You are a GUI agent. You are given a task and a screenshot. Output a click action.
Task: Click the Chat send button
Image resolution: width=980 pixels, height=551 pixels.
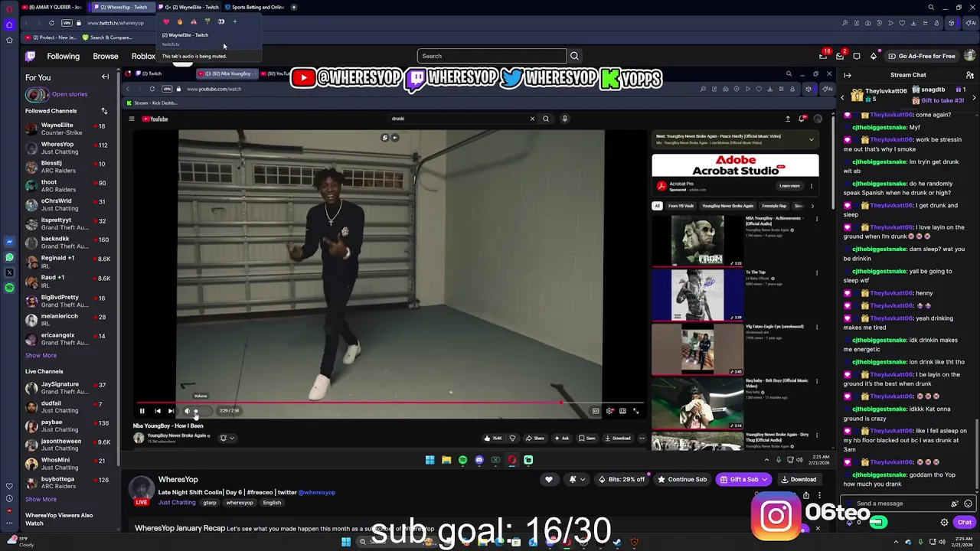[x=964, y=523]
